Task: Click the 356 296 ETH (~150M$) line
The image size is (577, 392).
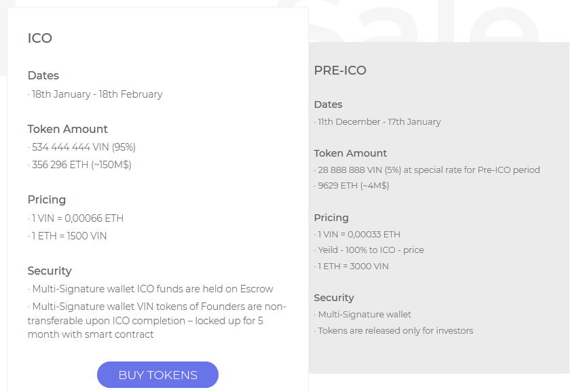Action: [79, 165]
